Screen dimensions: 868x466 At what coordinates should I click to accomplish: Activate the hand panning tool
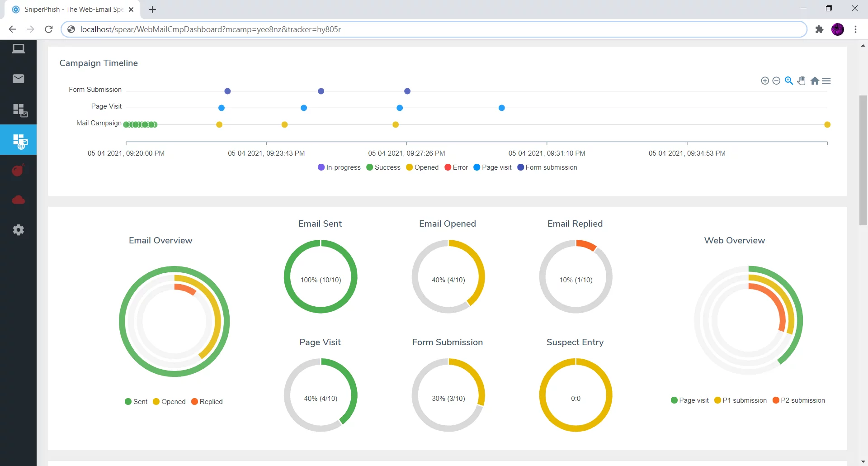pos(802,81)
